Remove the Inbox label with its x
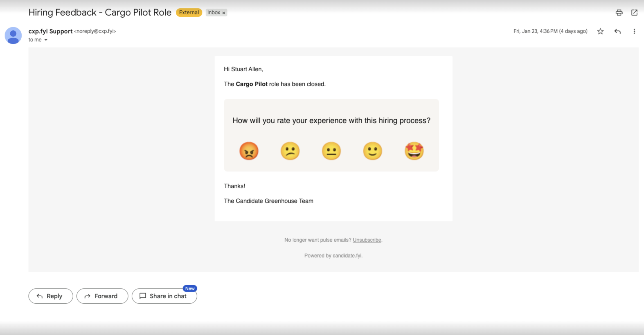 (224, 13)
